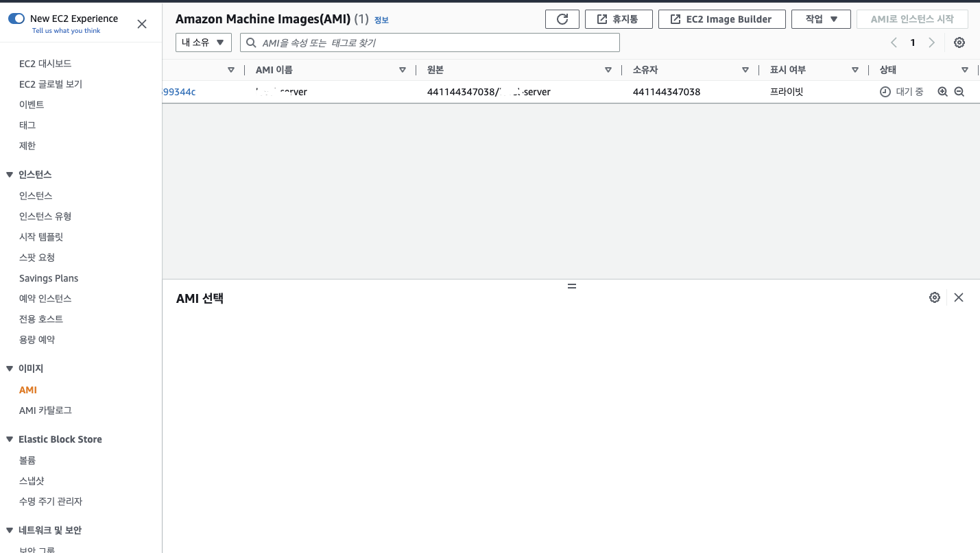Focus the AMI search field
Viewport: 980px width, 553px height.
point(430,42)
